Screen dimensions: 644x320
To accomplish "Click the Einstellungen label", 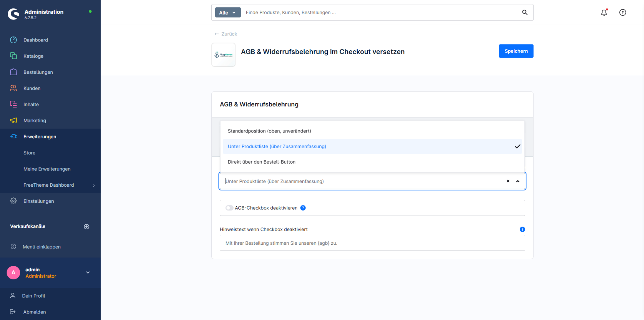I will coord(38,201).
